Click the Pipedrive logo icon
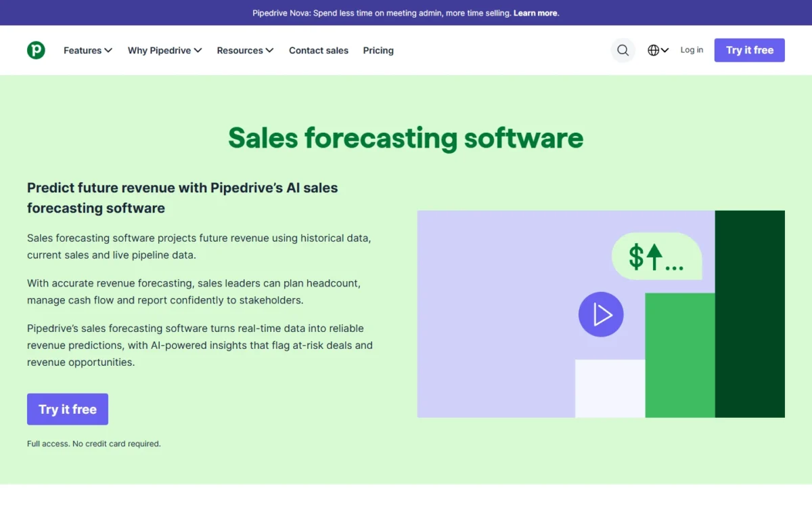The height and width of the screenshot is (508, 812). pos(36,50)
